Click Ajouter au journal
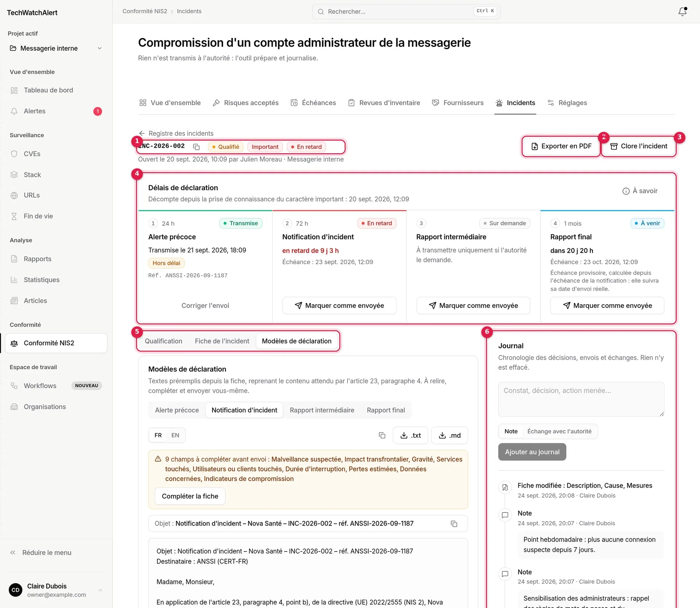 coord(532,452)
